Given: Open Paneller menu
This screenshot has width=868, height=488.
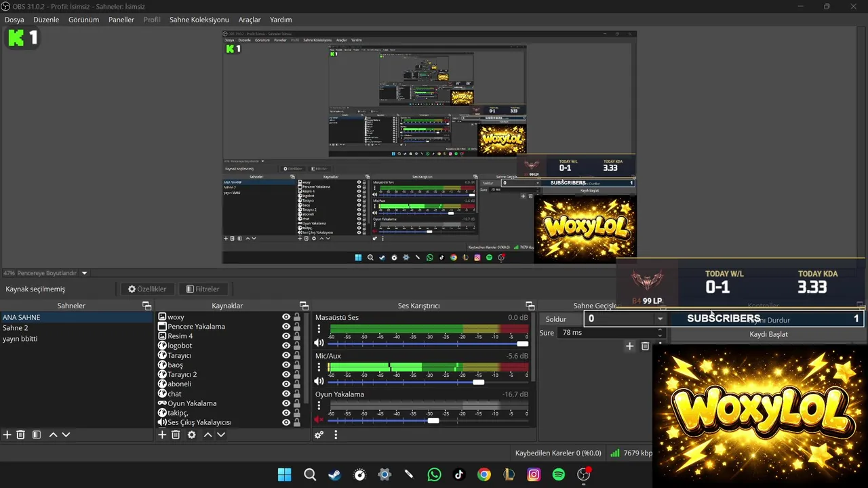Looking at the screenshot, I should pos(121,20).
